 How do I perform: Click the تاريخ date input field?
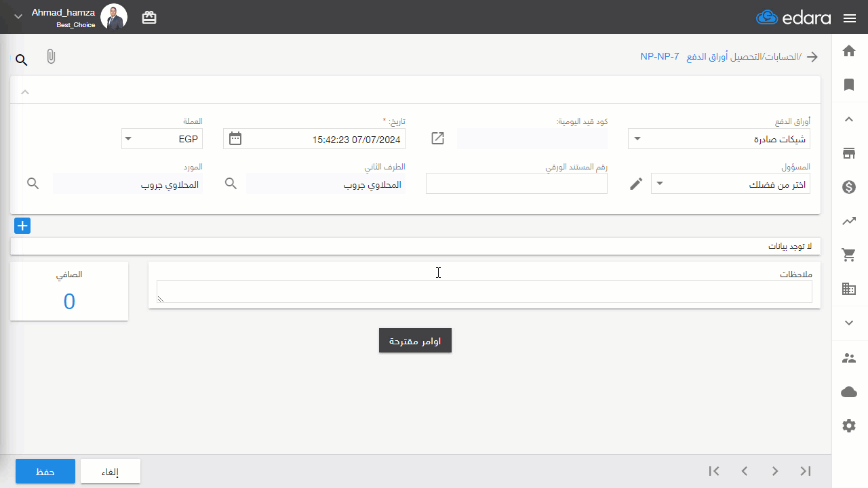click(315, 139)
